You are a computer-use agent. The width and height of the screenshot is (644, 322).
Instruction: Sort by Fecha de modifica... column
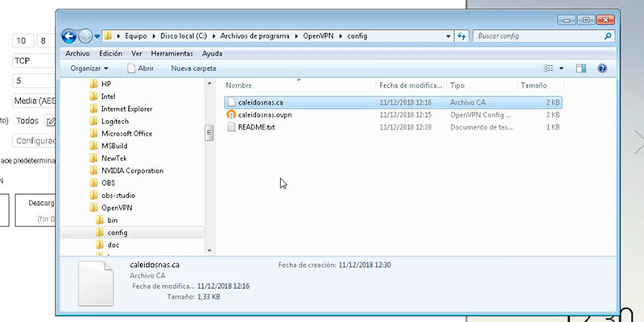pyautogui.click(x=411, y=85)
